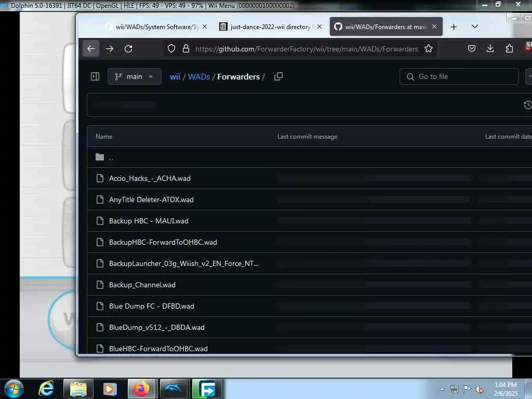Copy the folder path with copy icon

278,77
